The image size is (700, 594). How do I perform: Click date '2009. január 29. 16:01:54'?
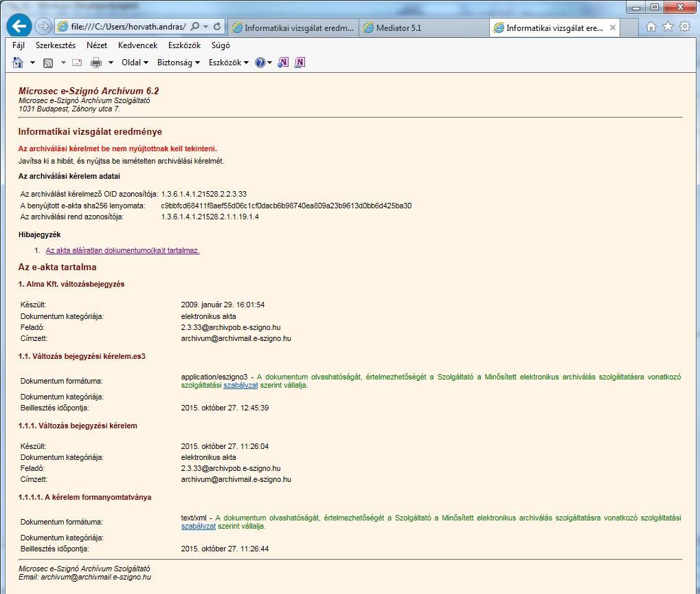pos(223,305)
